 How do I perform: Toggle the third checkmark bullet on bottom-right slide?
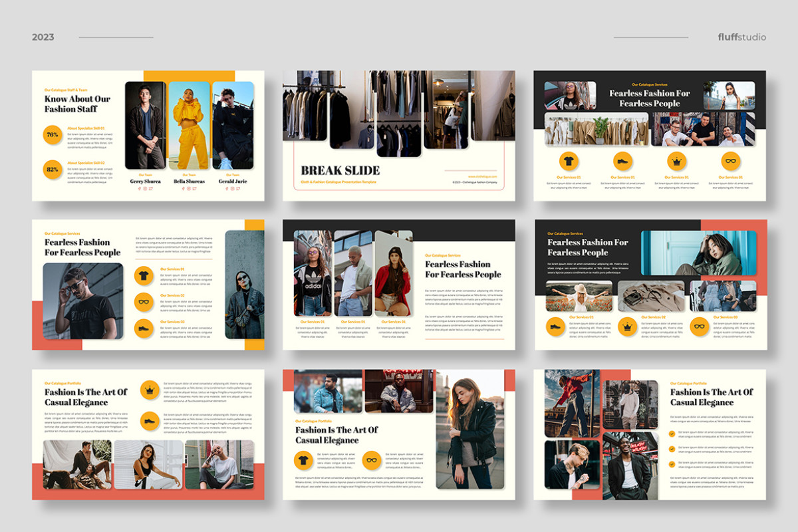pos(672,464)
